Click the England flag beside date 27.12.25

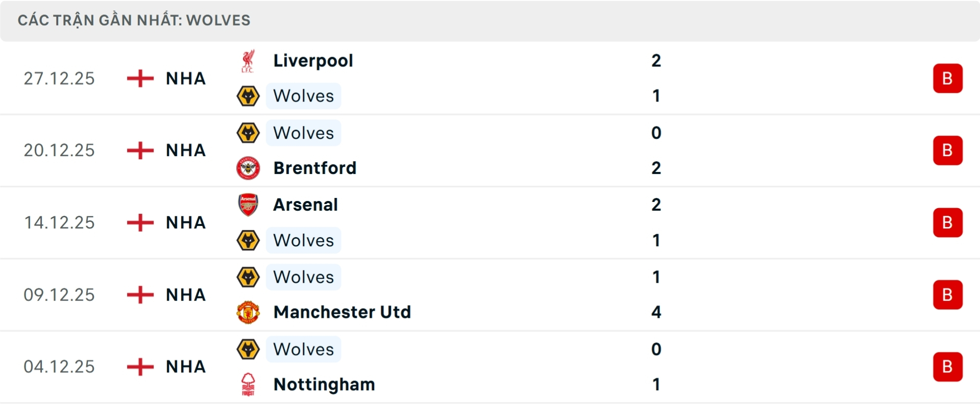point(139,78)
